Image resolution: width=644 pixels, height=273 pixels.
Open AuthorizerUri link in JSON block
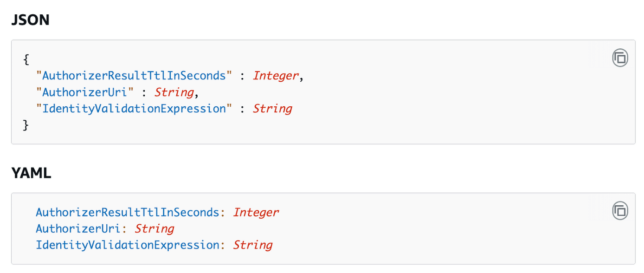[84, 92]
